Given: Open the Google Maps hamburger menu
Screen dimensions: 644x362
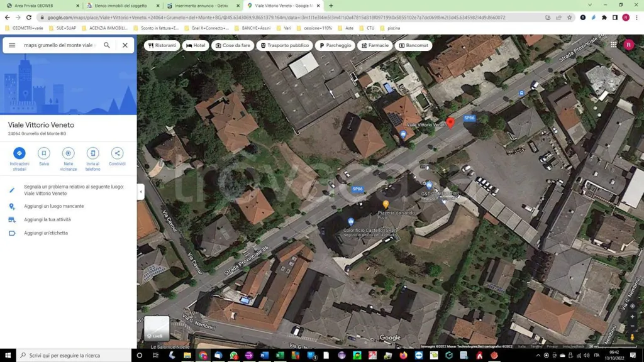Looking at the screenshot, I should tap(12, 45).
